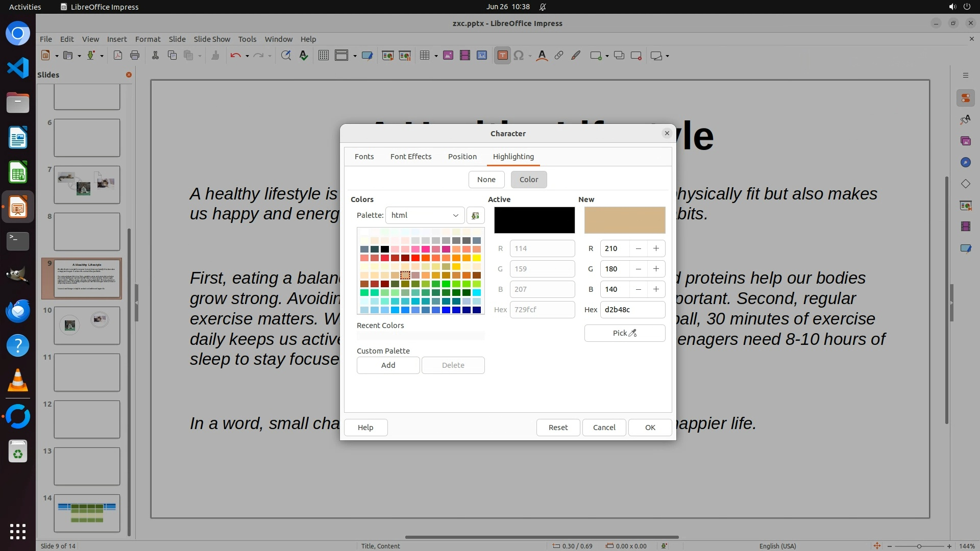Select the Color highlighting toggle
Screen dimensions: 980x551
coord(528,180)
